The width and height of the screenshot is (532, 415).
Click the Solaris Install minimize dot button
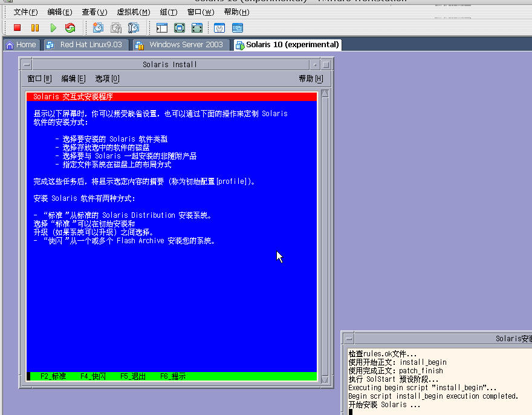click(x=315, y=65)
